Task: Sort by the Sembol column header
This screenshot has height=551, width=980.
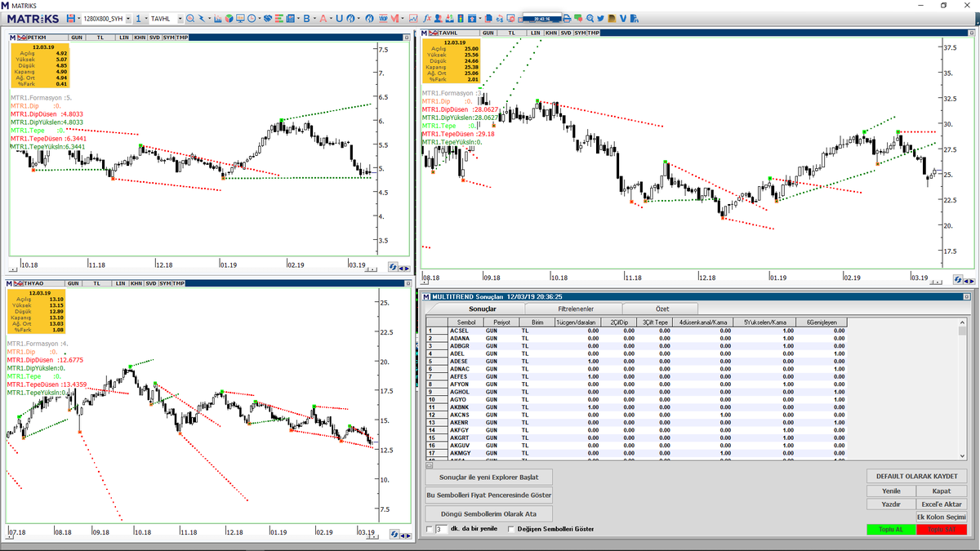Action: tap(466, 322)
